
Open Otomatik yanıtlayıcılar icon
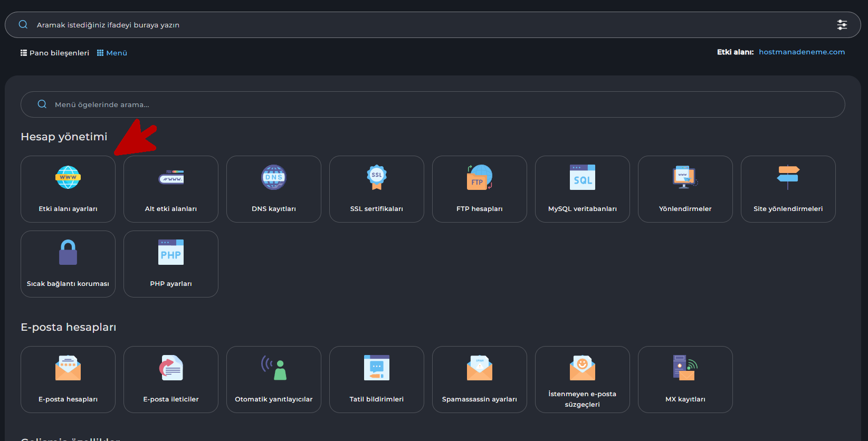(x=274, y=368)
